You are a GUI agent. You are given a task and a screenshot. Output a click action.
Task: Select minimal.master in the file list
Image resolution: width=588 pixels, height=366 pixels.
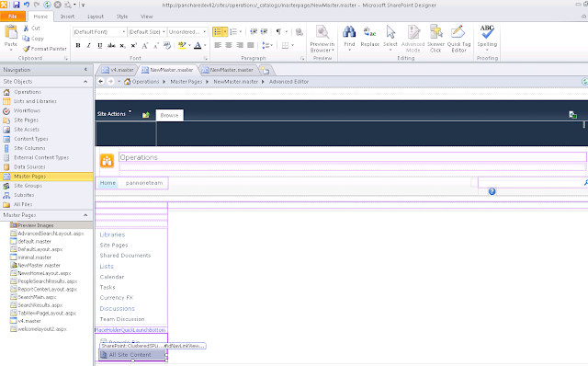tap(34, 257)
